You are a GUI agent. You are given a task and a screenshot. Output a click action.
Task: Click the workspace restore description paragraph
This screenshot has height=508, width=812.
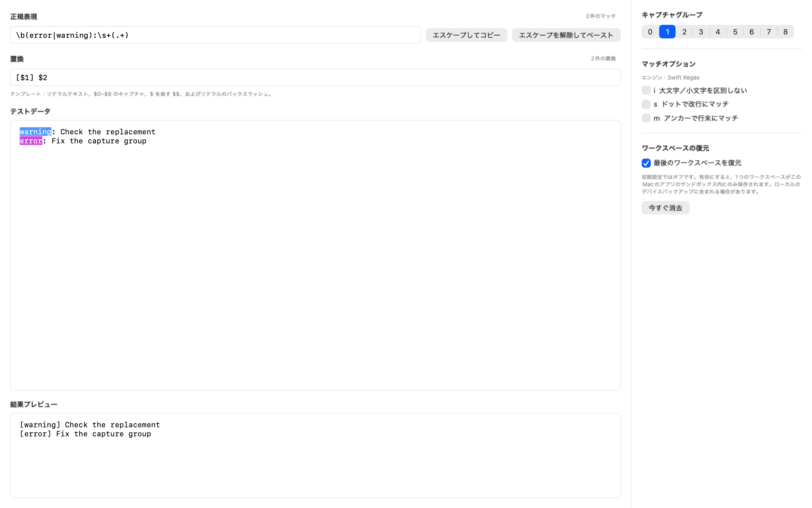point(721,184)
